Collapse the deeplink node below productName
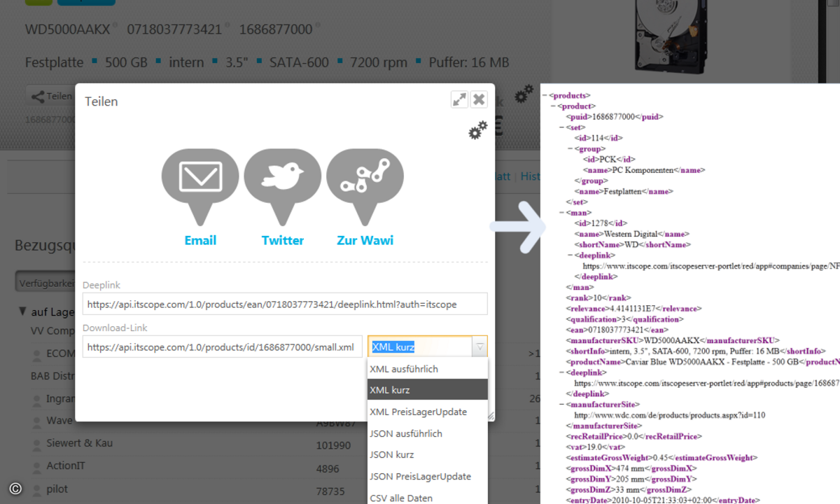The height and width of the screenshot is (504, 840). point(562,372)
